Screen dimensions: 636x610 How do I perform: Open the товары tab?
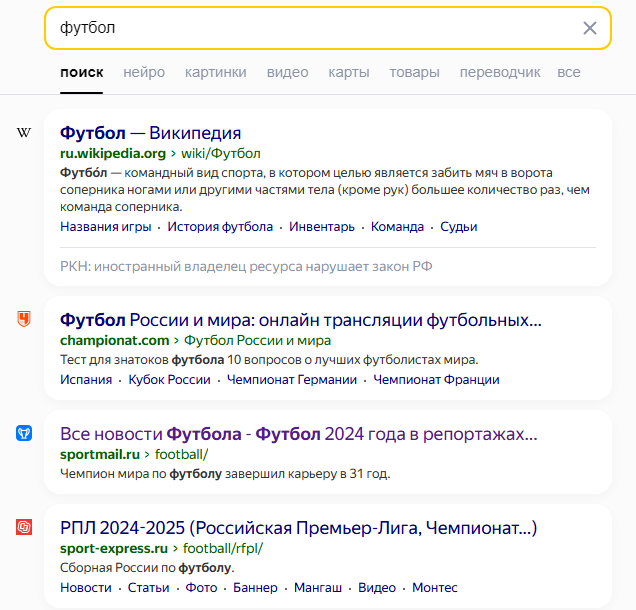tap(415, 72)
